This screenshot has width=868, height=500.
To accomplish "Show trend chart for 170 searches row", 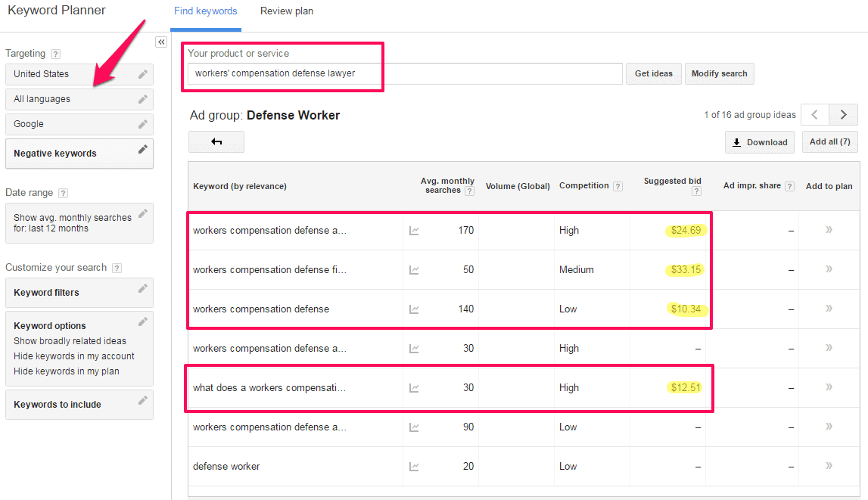I will coord(413,231).
